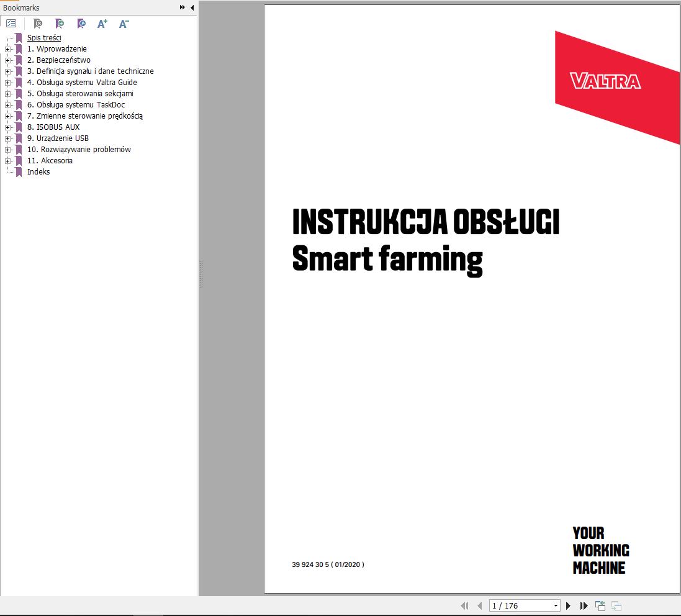This screenshot has width=681, height=616.
Task: Go to the previous page
Action: (479, 605)
